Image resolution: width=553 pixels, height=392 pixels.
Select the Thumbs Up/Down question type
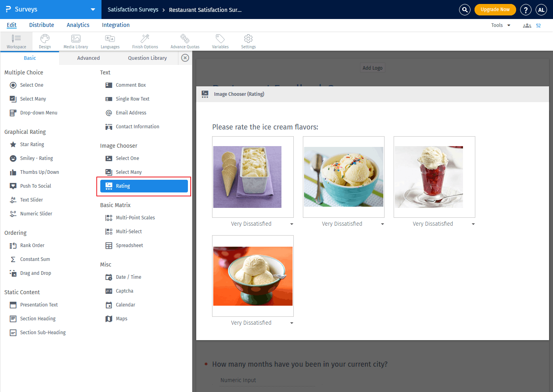(x=39, y=172)
